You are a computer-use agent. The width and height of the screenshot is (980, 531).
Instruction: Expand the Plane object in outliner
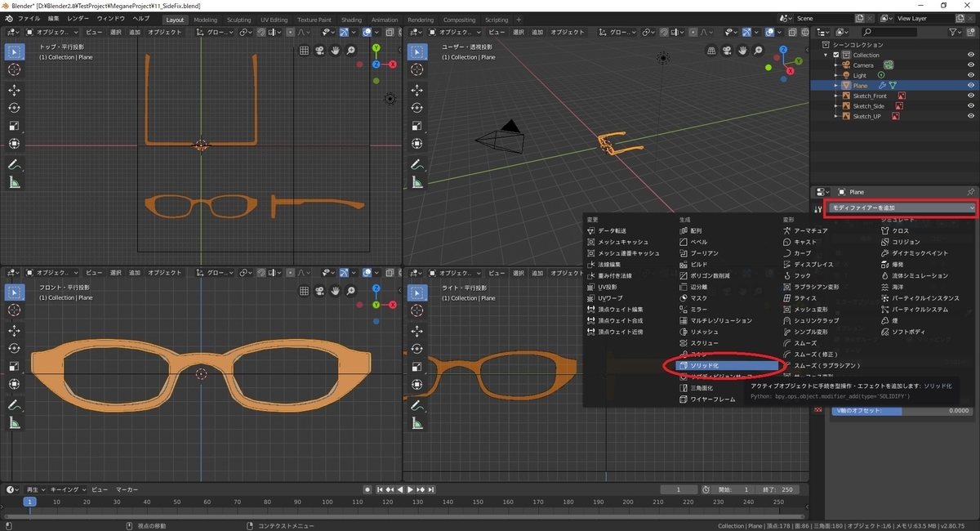click(x=835, y=86)
